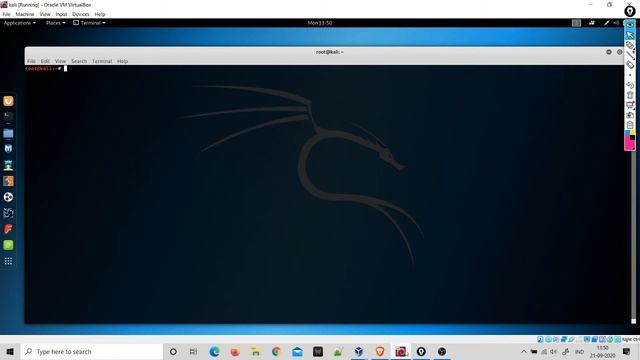Screen dimensions: 640x360
Task: Open VirtualBox Input menu
Action: 61,14
